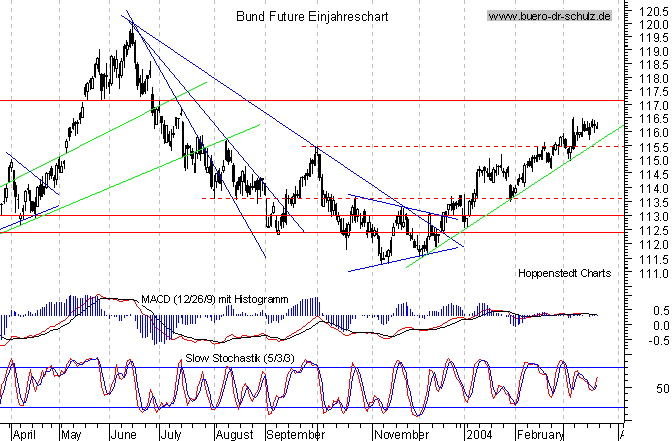672x441 pixels.
Task: Click the Bund Future Einjahreschart title
Action: point(312,17)
